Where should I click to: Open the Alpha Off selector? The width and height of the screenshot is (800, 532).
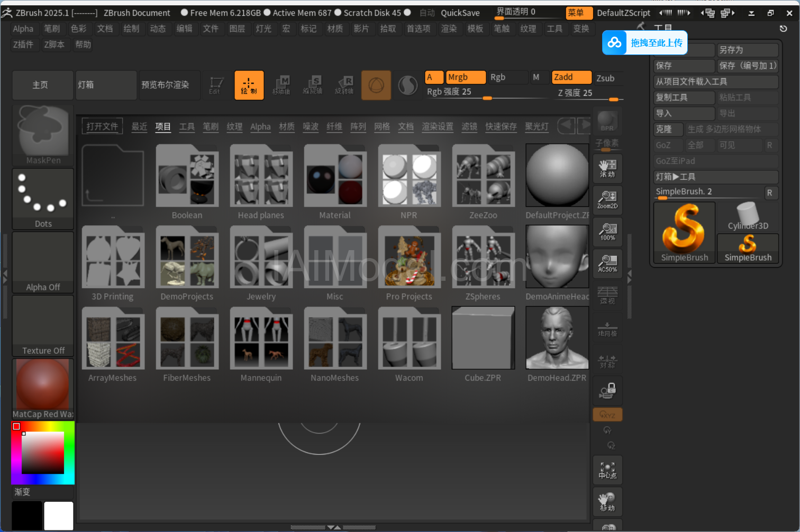[43, 262]
